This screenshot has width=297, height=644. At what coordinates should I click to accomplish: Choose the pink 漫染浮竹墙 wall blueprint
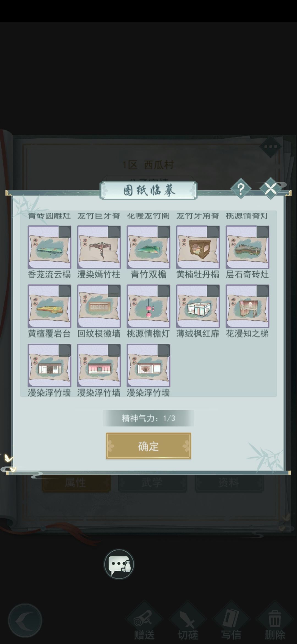(x=99, y=365)
